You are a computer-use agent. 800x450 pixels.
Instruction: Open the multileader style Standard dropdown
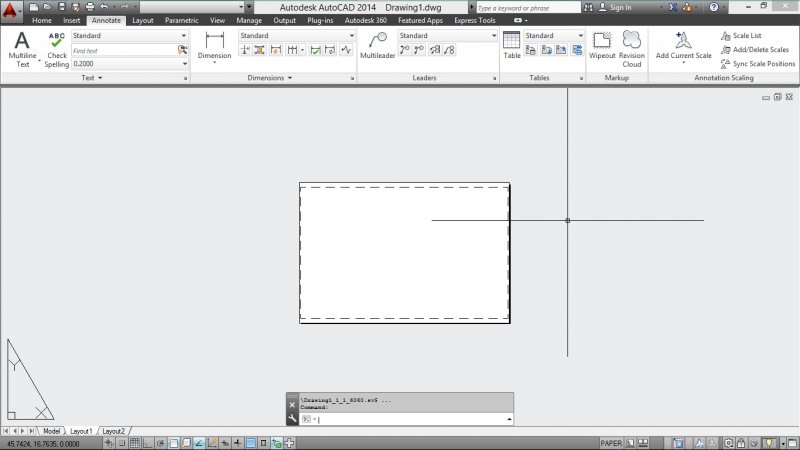coord(447,36)
